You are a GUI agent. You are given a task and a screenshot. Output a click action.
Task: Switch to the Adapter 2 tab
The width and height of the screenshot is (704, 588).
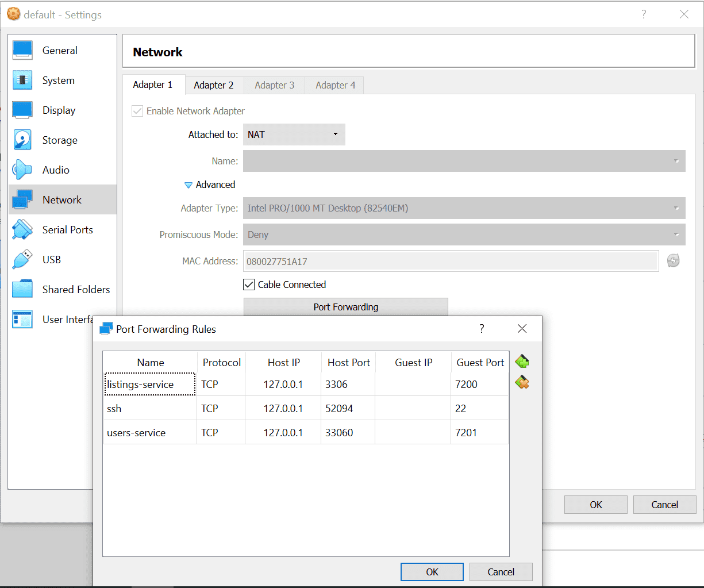point(214,85)
